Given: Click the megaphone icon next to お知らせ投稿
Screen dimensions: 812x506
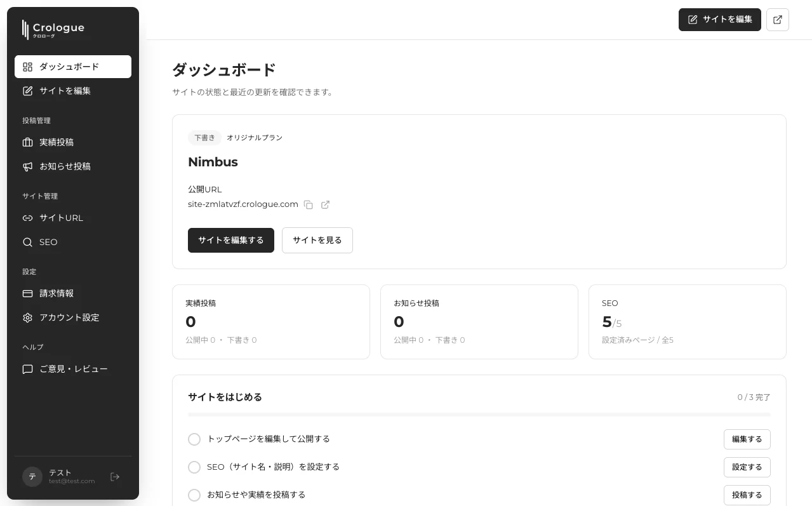Looking at the screenshot, I should [27, 166].
